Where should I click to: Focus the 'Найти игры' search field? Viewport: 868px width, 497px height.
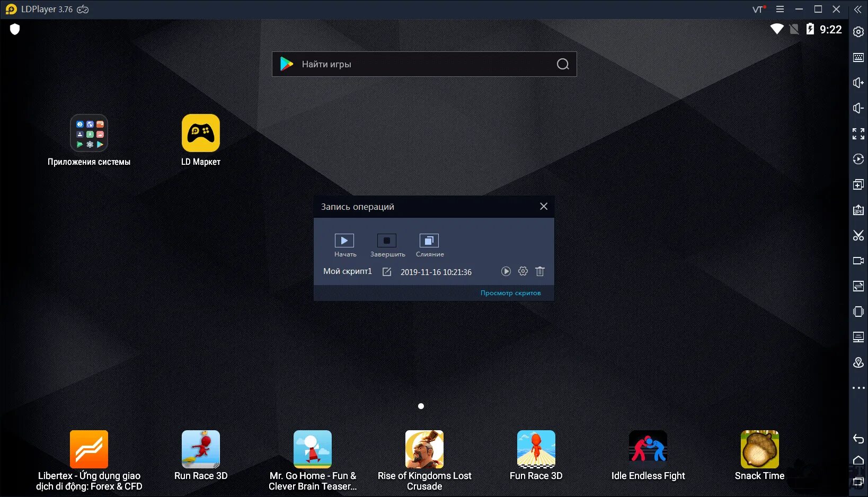424,64
